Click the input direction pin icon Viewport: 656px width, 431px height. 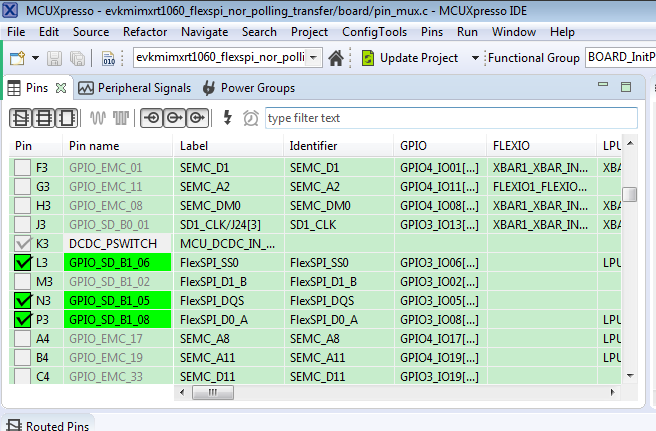coord(152,118)
